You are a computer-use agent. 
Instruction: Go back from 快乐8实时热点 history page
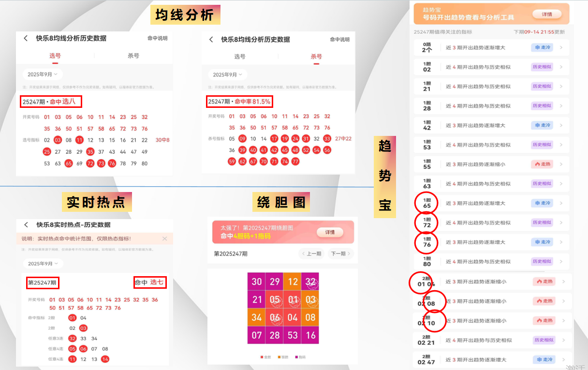[26, 225]
